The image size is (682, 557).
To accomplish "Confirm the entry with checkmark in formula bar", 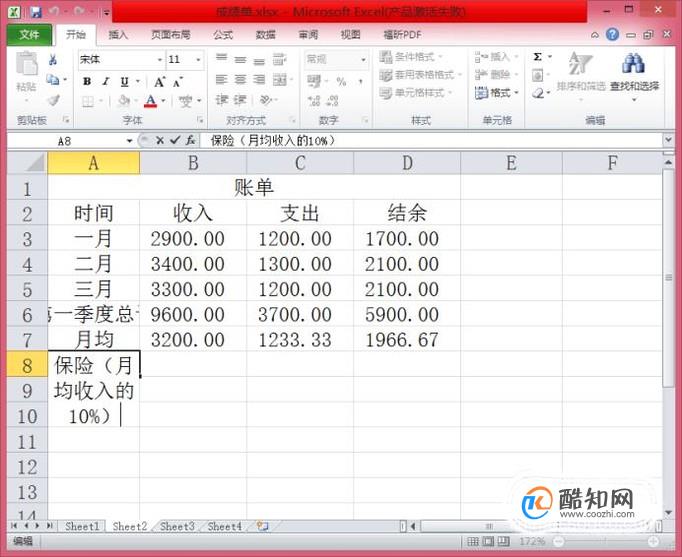I will 175,140.
